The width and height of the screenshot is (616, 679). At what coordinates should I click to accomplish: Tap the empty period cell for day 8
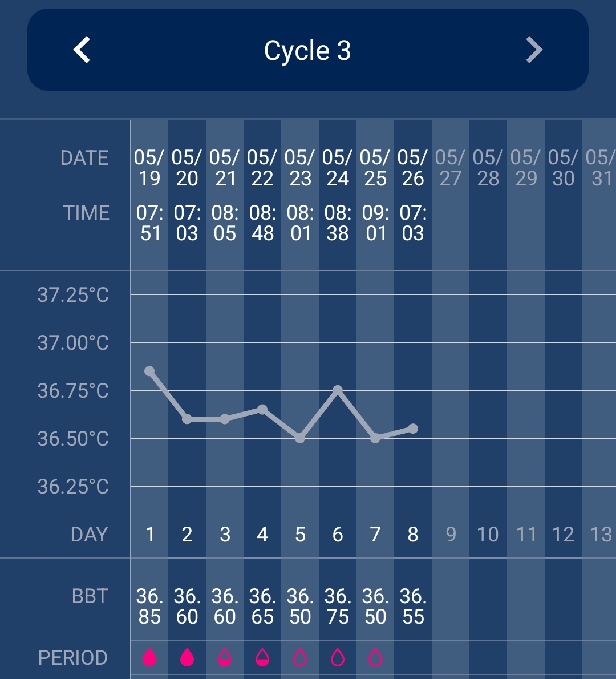413,658
